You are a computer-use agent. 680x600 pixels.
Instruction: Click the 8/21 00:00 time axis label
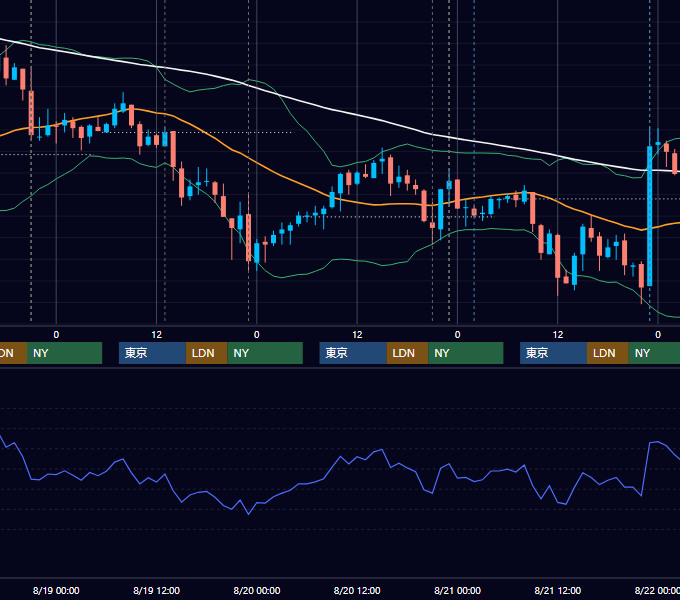pos(458,590)
